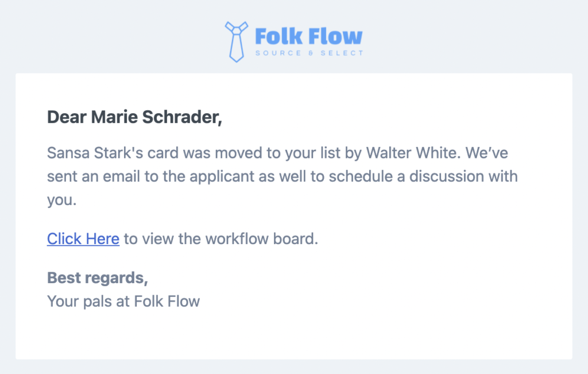The height and width of the screenshot is (374, 588).
Task: Click the word email in the message
Action: pyautogui.click(x=122, y=176)
